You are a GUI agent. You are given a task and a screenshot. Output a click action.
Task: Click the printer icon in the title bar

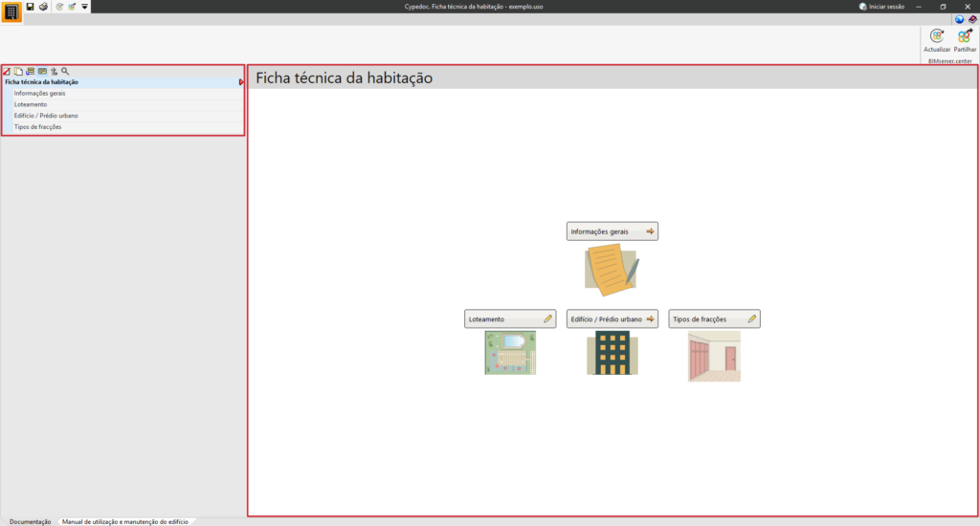pyautogui.click(x=43, y=7)
